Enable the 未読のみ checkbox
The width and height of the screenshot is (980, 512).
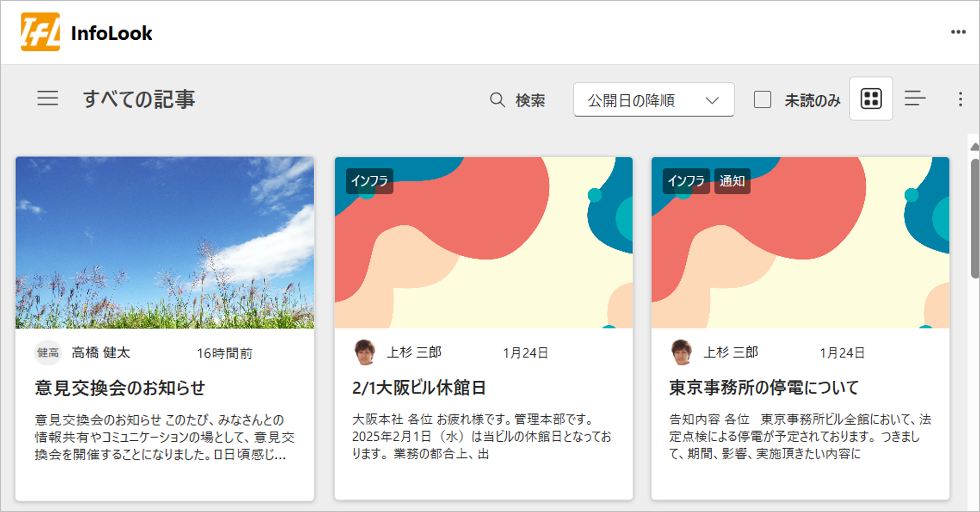point(762,99)
